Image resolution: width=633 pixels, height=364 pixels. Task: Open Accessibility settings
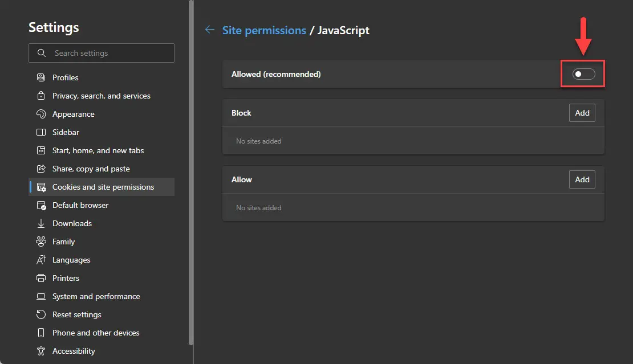pyautogui.click(x=102, y=351)
